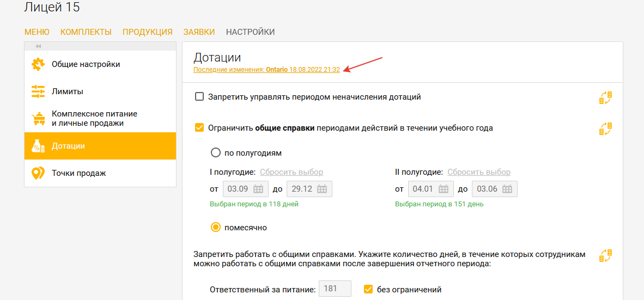Click the I полугодие to-date field 29.12
The height and width of the screenshot is (300, 644).
(309, 189)
